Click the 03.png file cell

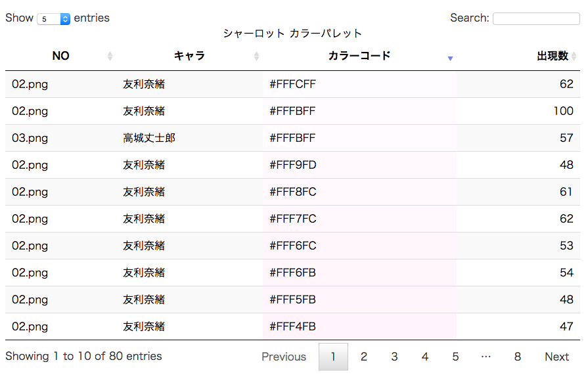pos(30,138)
